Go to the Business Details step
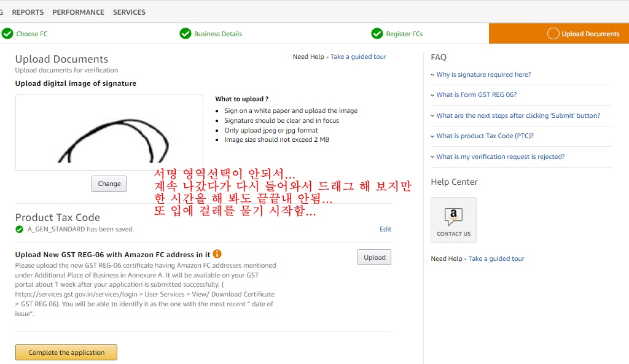 [218, 34]
